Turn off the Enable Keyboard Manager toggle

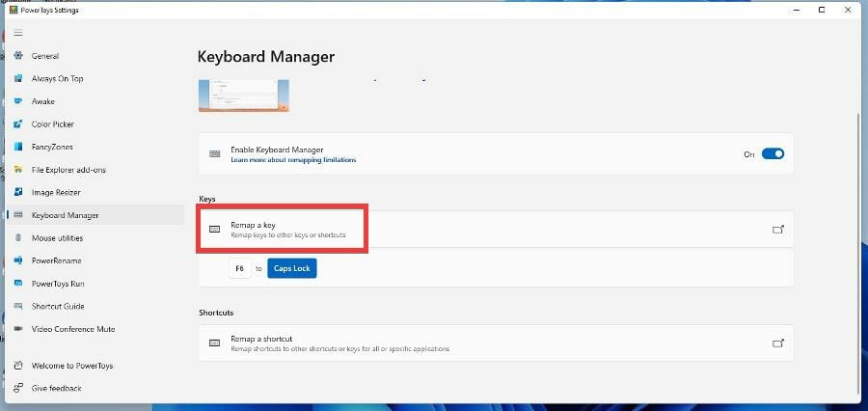[x=773, y=154]
